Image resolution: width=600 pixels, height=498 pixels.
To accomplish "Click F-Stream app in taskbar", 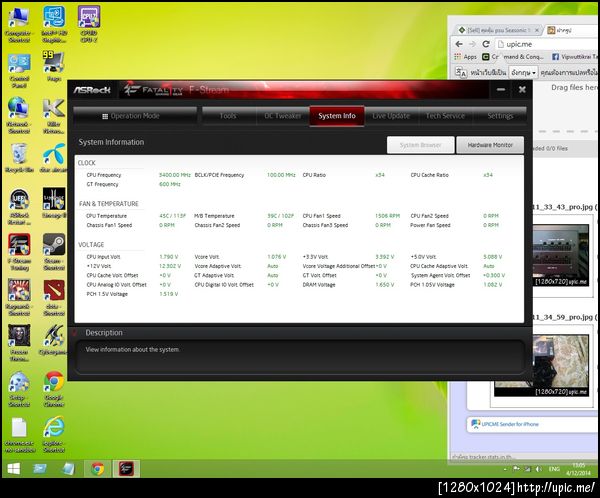I will point(126,469).
